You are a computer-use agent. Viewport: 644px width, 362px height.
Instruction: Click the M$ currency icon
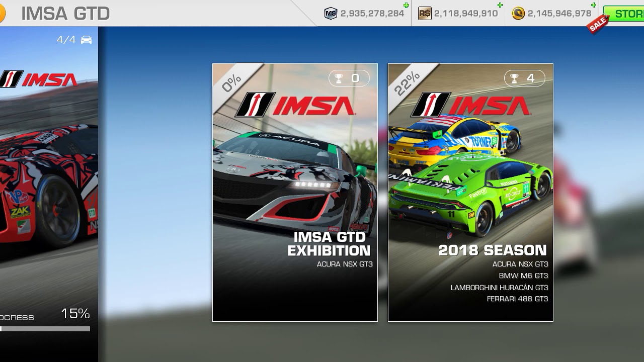click(331, 14)
